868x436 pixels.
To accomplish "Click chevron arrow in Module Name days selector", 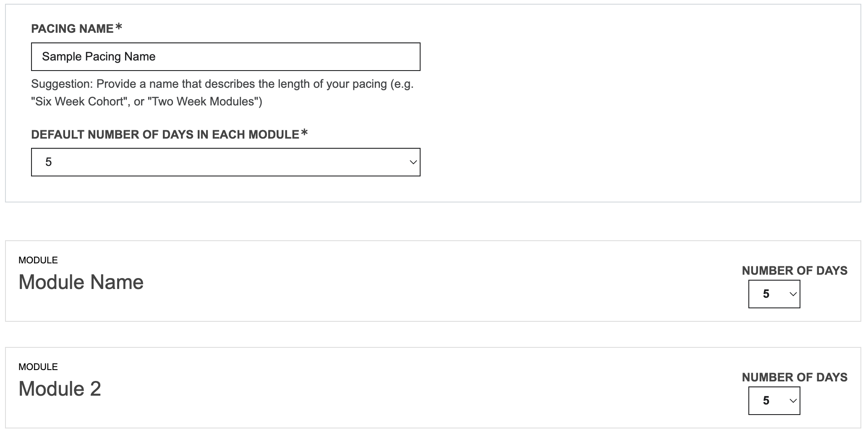I will (x=793, y=294).
